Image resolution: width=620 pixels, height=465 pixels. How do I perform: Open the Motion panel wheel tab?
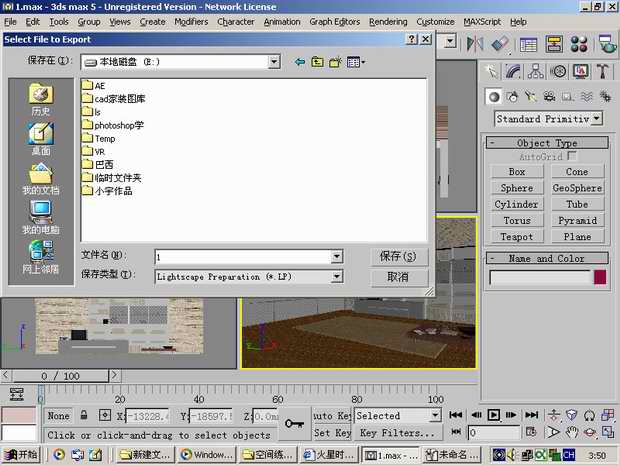coord(558,72)
